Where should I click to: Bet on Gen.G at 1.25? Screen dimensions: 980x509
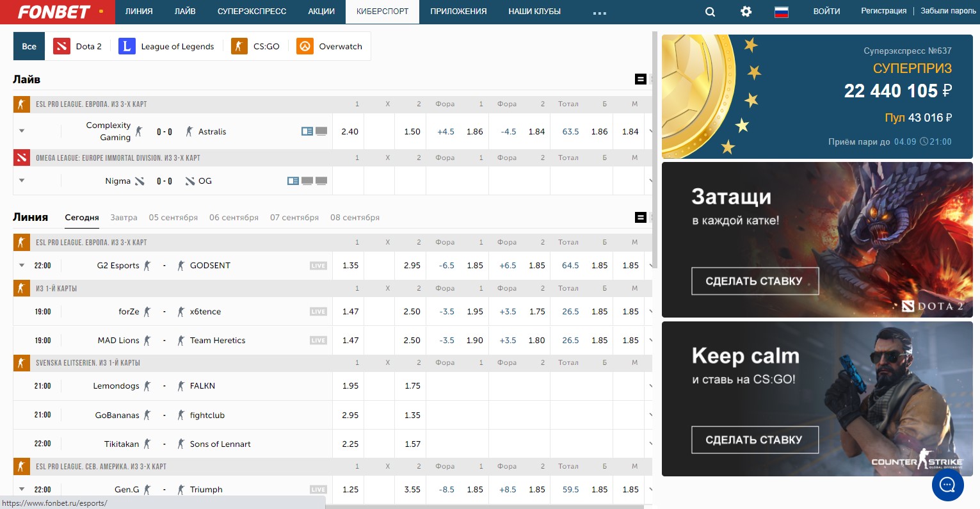tap(349, 490)
